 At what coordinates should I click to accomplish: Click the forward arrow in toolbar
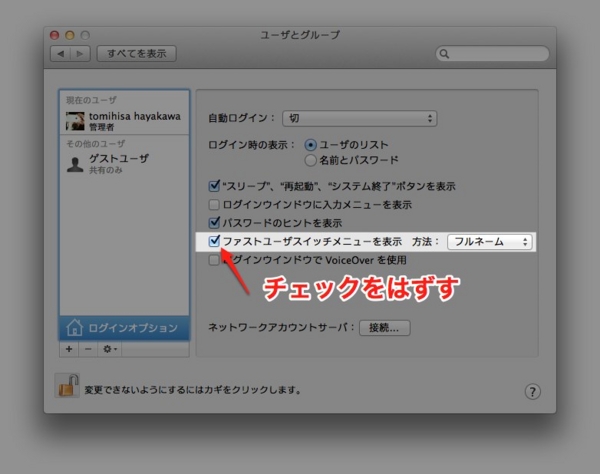(80, 54)
